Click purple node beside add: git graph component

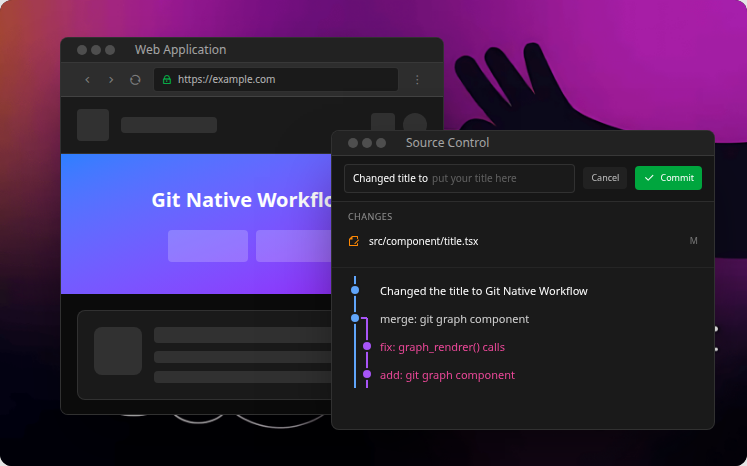(x=367, y=374)
